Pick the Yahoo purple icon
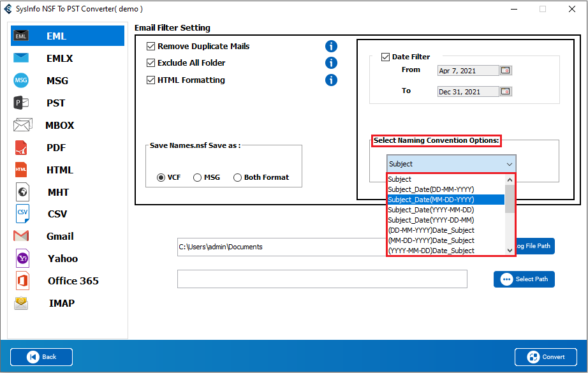Screen dimensions: 588x373 (x=22, y=258)
